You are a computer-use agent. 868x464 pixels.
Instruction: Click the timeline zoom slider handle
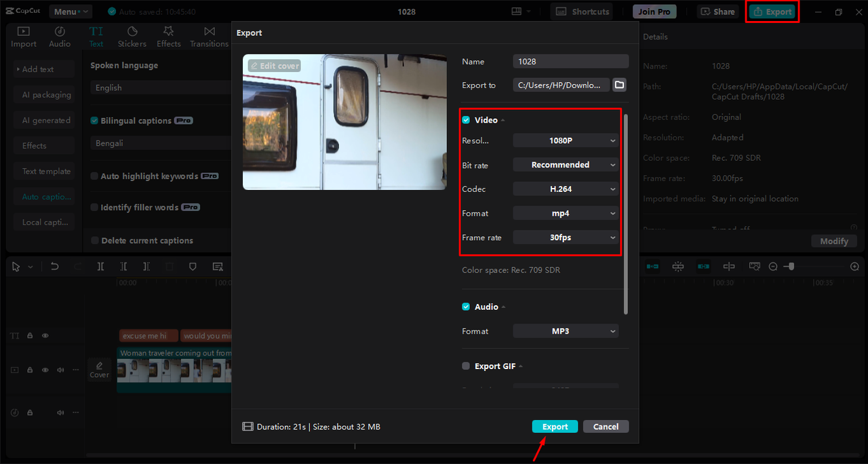[x=791, y=267]
